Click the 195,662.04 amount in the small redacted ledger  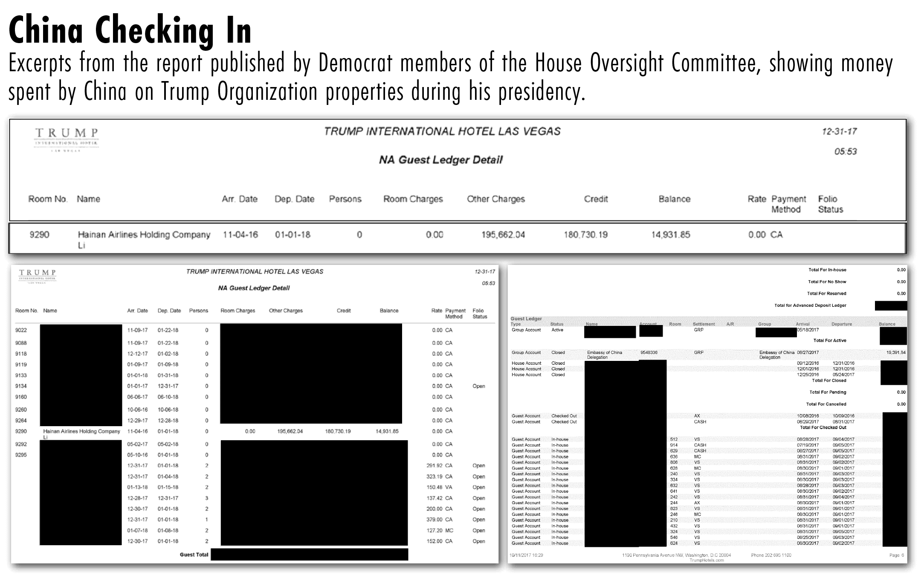click(290, 431)
